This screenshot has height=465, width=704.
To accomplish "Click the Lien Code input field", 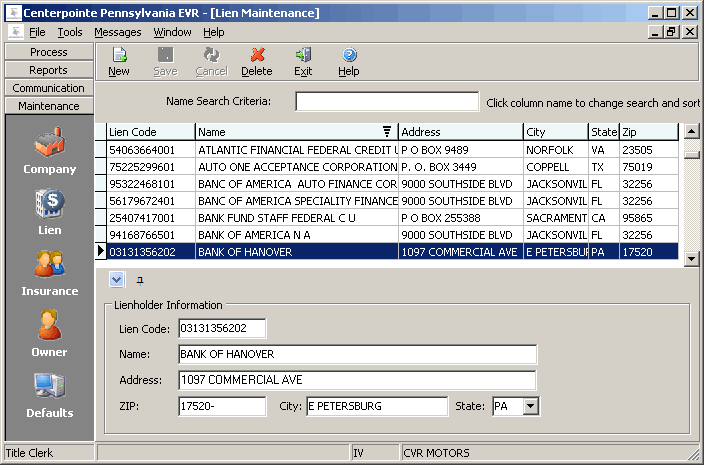I will [x=222, y=329].
